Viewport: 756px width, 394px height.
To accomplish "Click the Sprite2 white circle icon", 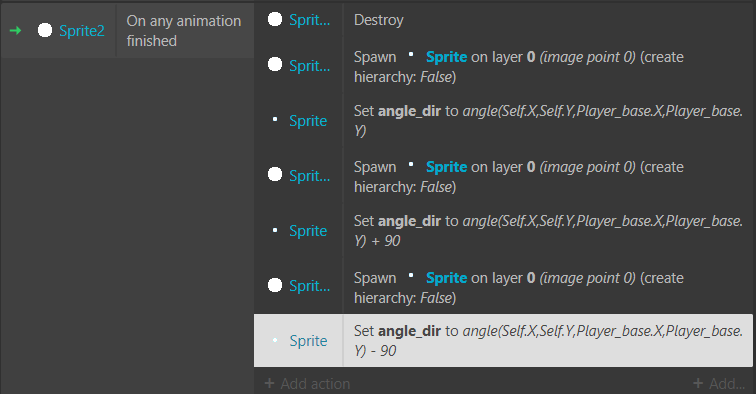I will [x=45, y=30].
